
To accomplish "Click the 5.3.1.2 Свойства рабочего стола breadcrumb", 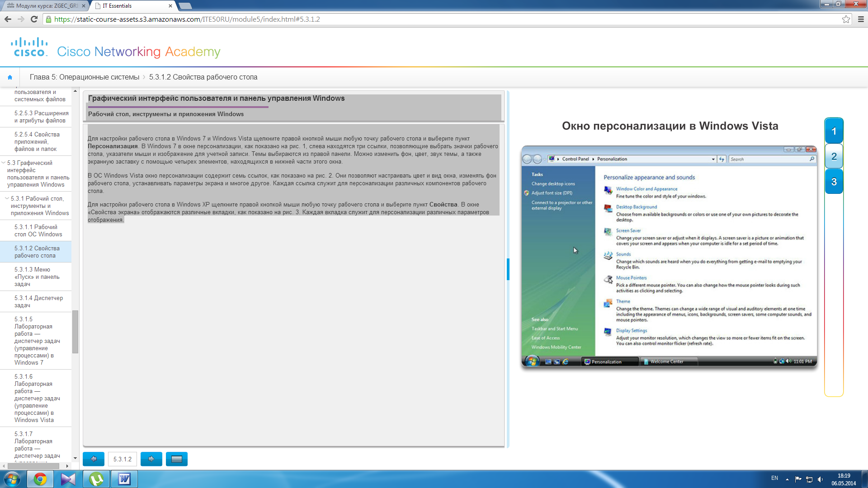I will [203, 77].
